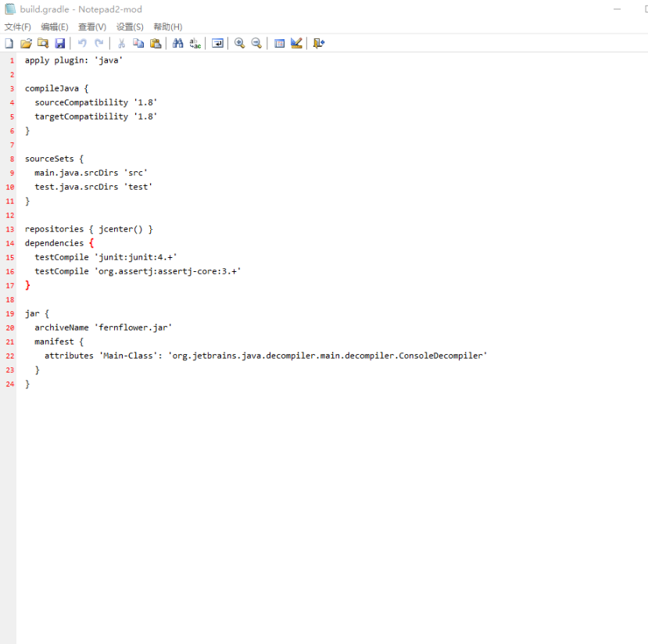
Task: Open scheme configuration dialog icon
Action: [279, 43]
